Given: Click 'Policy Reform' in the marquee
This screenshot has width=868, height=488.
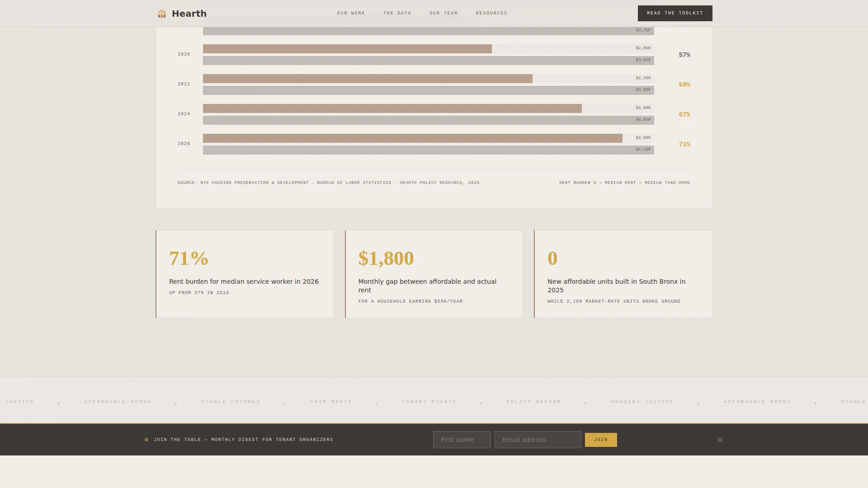Looking at the screenshot, I should pyautogui.click(x=533, y=402).
